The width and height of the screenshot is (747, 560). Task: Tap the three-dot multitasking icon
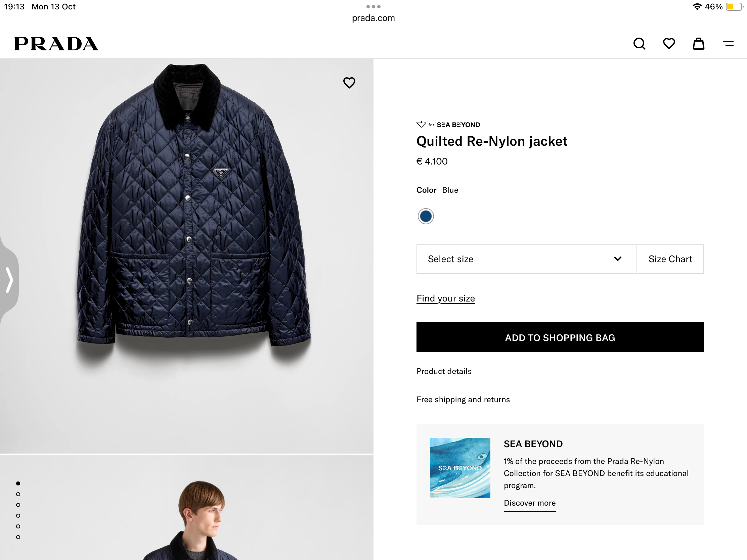coord(373,7)
